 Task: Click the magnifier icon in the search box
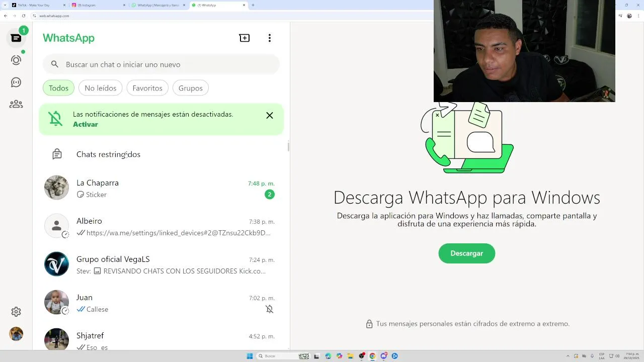(x=55, y=64)
